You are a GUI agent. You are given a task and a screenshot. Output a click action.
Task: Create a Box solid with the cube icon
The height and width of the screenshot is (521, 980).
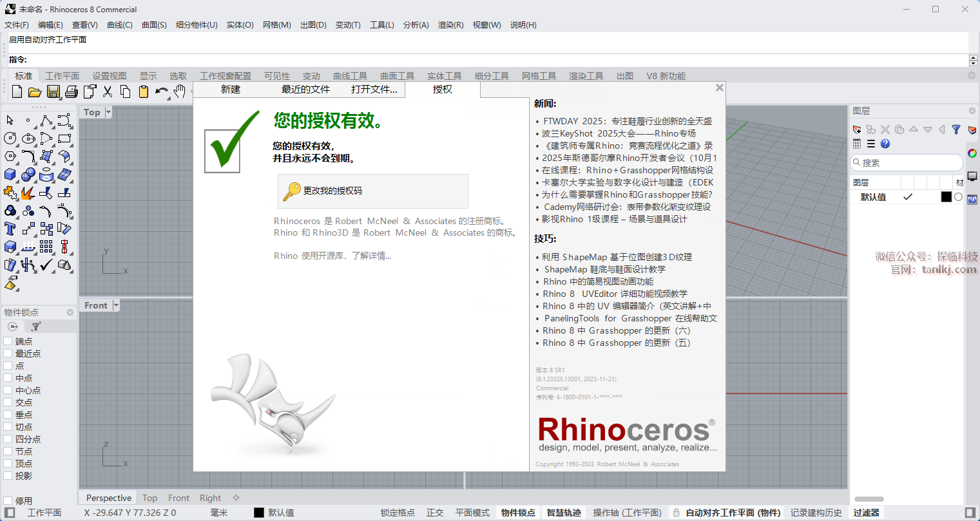10,175
